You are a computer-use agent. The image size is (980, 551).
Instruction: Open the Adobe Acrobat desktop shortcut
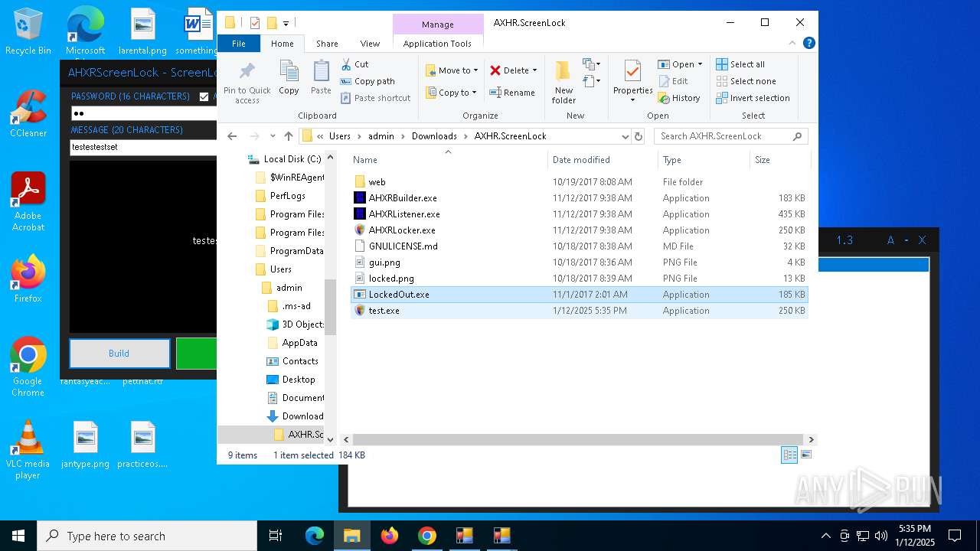(28, 201)
